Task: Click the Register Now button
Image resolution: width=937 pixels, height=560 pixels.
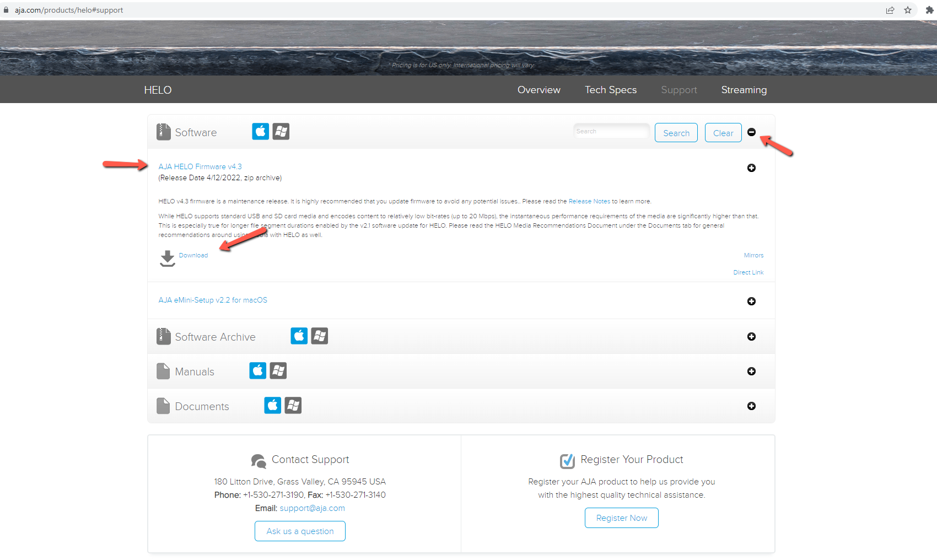Action: click(622, 518)
